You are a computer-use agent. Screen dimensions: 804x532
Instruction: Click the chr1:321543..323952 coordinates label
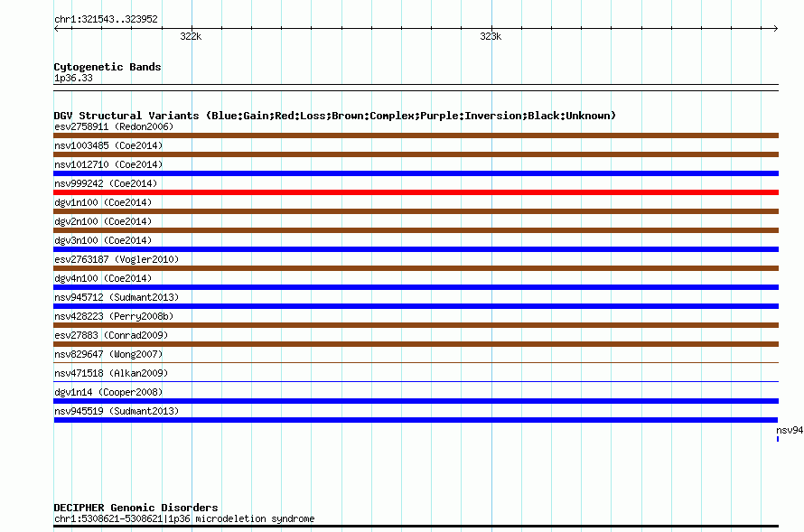click(x=106, y=19)
